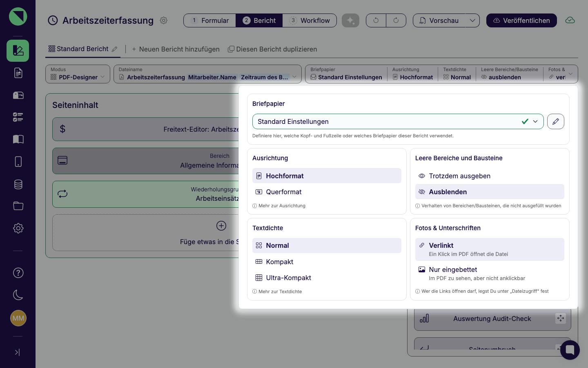Expand the sidebar with arrow icon

pyautogui.click(x=17, y=352)
